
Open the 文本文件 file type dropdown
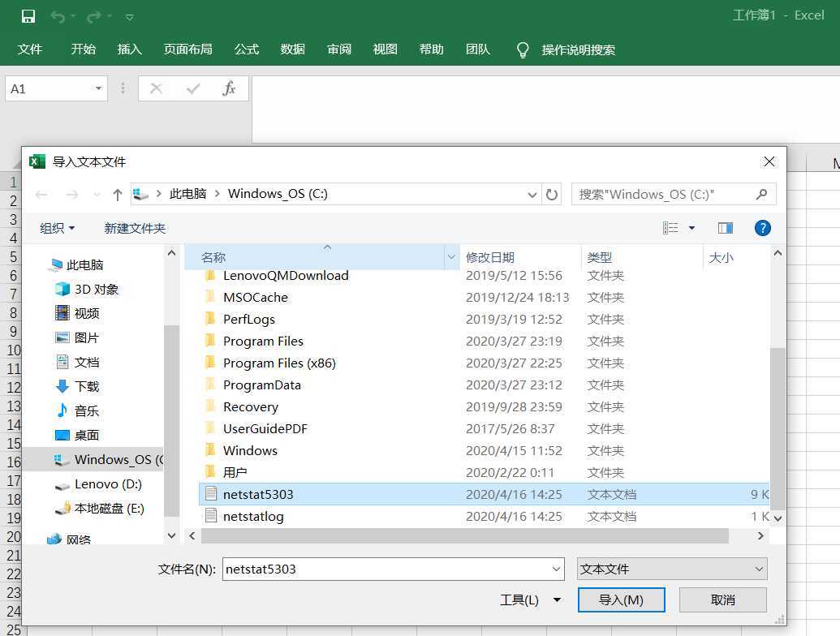672,569
